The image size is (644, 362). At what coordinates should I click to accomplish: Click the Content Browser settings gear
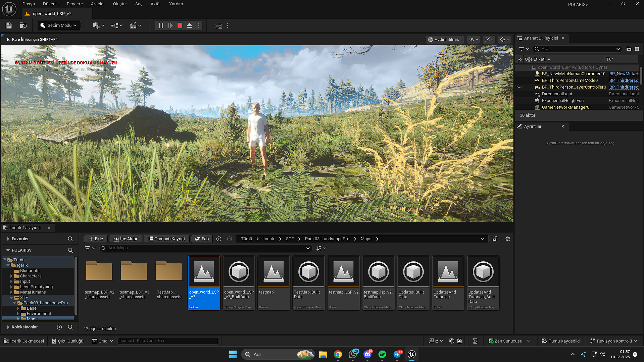pos(507,239)
